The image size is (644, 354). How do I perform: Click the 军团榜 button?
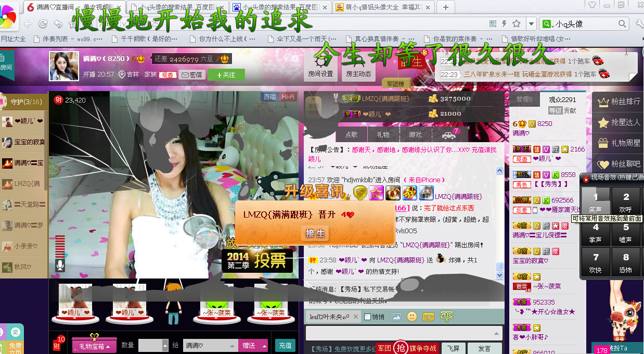[396, 83]
